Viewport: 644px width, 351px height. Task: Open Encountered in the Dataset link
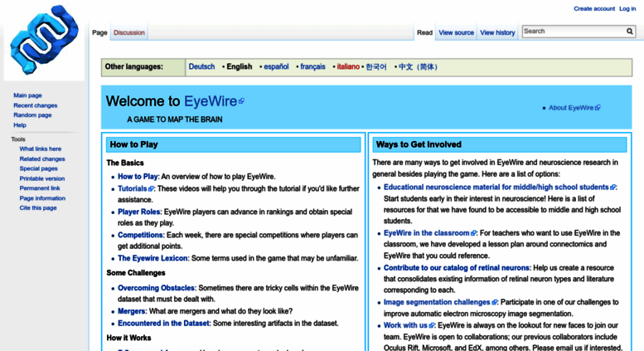click(x=163, y=324)
